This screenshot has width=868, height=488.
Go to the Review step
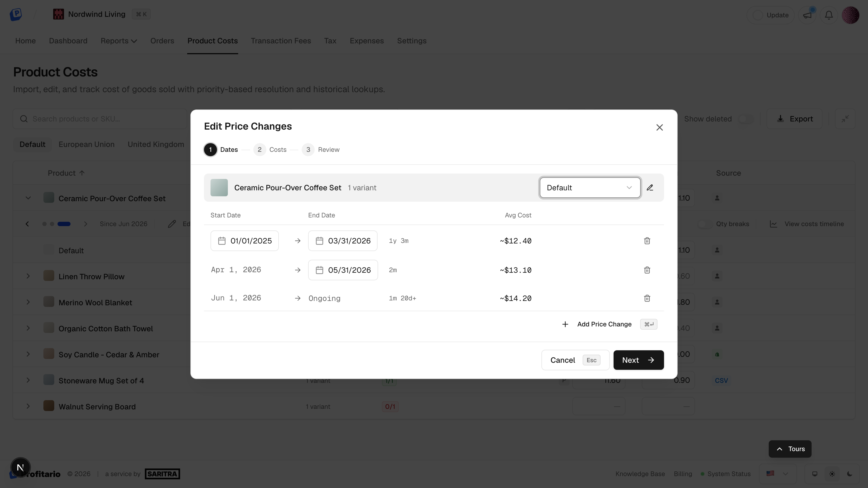point(321,150)
